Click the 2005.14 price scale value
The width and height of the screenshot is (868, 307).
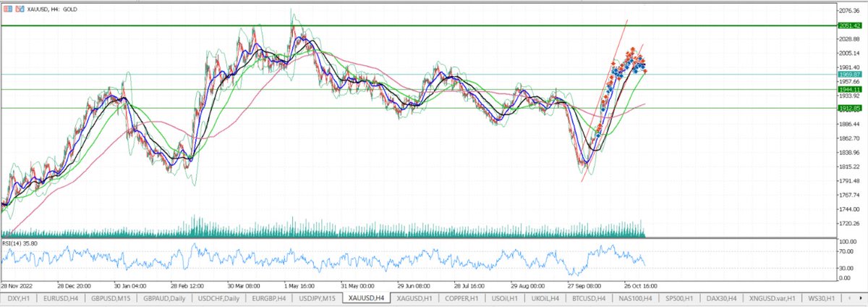tap(849, 54)
